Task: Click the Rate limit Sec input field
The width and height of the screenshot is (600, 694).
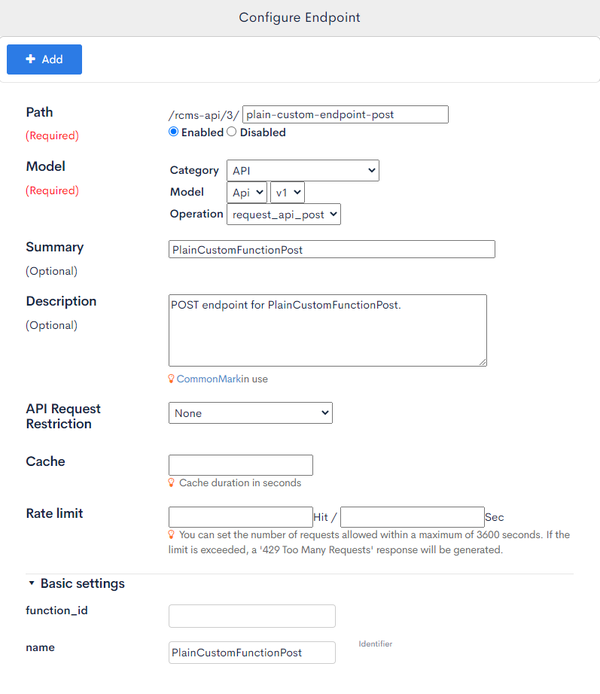Action: (x=412, y=517)
